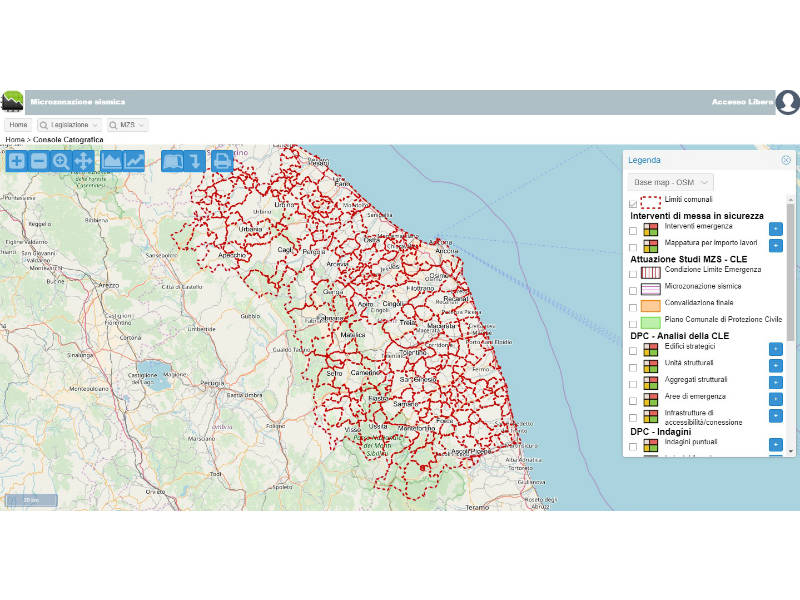Enable the Interventi emergenza layer checkbox

coord(633,230)
